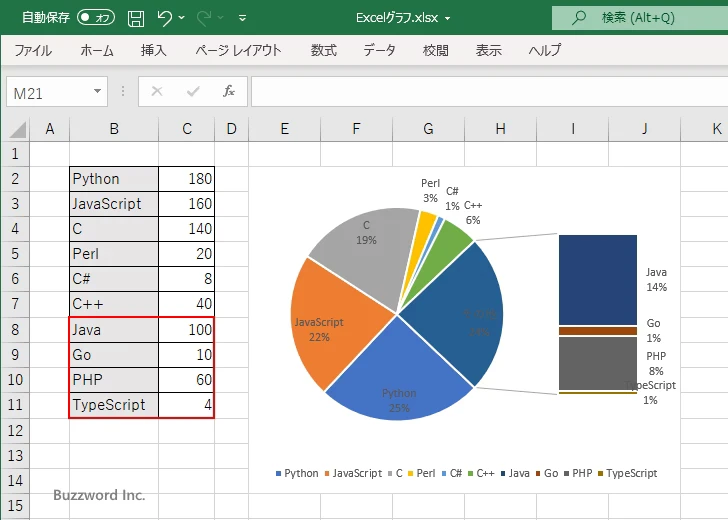This screenshot has width=728, height=520.
Task: Select cell containing Java in column B
Action: (x=114, y=330)
